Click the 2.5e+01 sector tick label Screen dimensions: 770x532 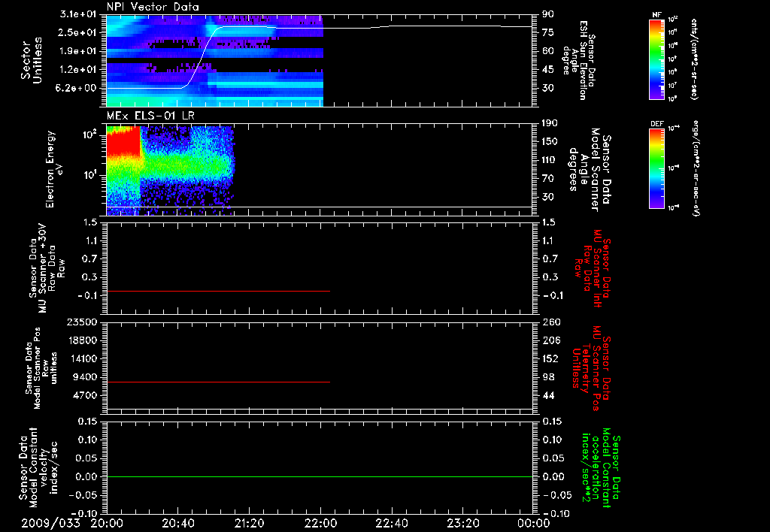(x=77, y=32)
